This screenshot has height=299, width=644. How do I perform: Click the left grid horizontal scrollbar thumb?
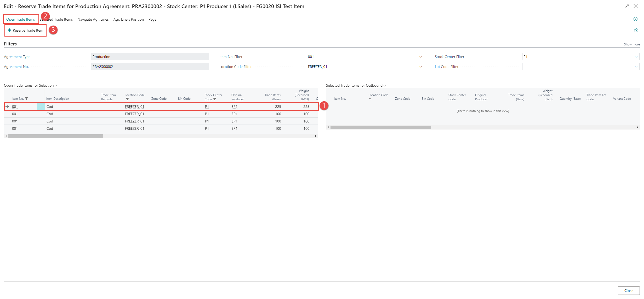(55, 136)
